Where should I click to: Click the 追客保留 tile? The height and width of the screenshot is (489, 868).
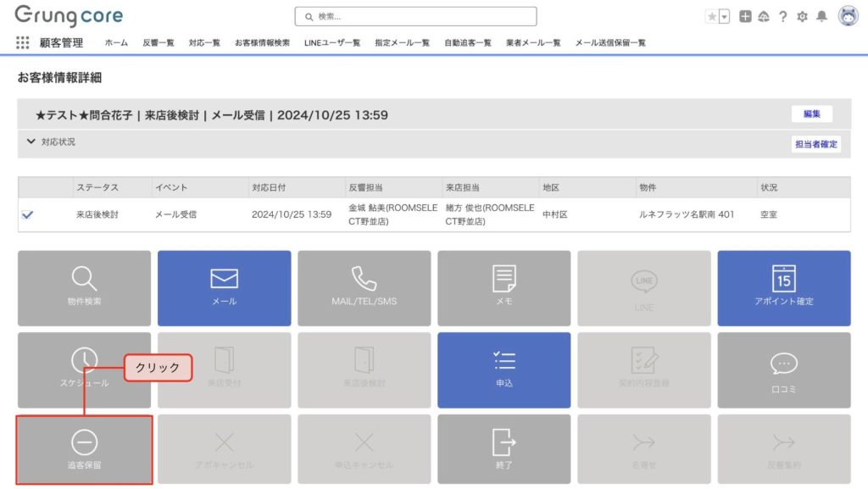pyautogui.click(x=84, y=449)
